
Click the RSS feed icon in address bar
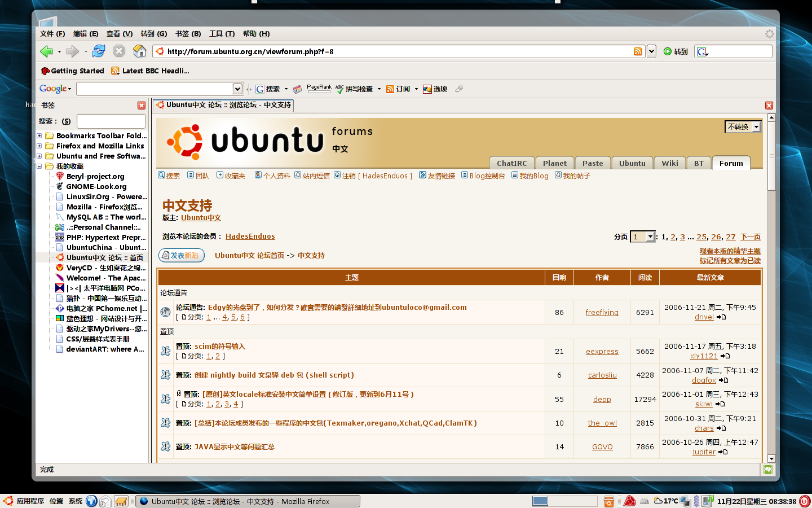coord(638,51)
